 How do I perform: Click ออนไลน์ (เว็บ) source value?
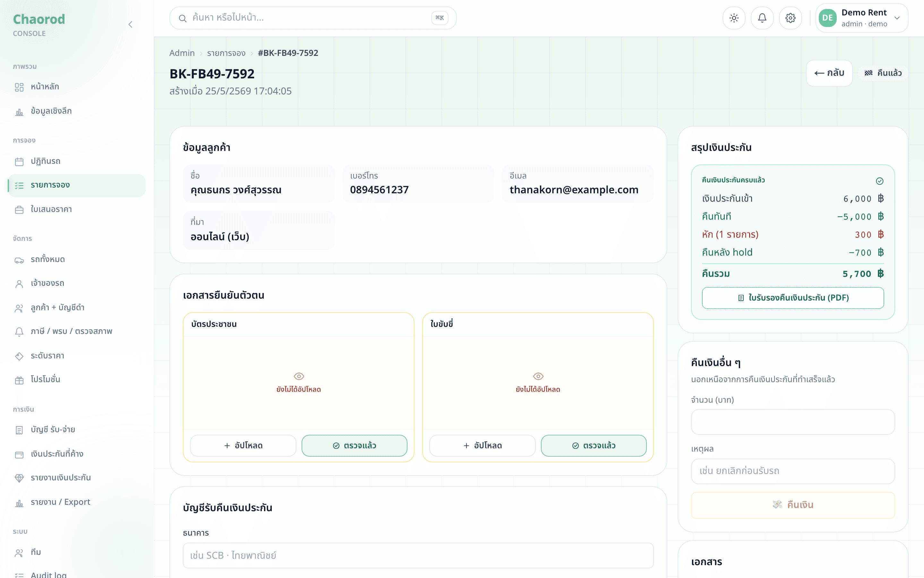[x=220, y=237]
